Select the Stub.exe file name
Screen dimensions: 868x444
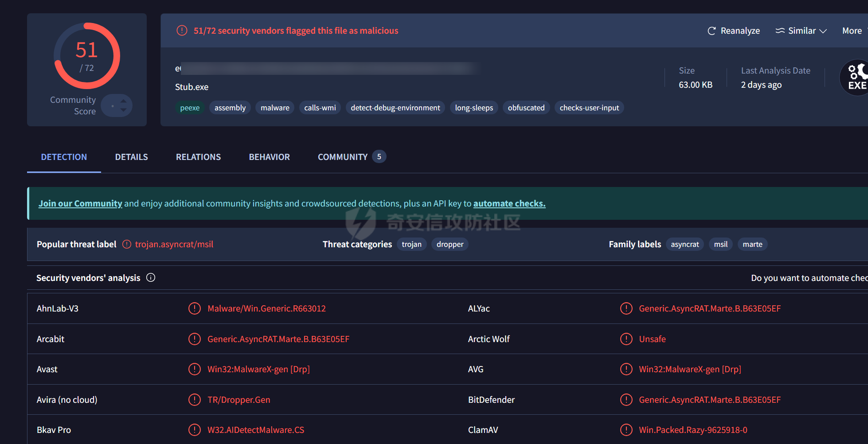point(192,87)
